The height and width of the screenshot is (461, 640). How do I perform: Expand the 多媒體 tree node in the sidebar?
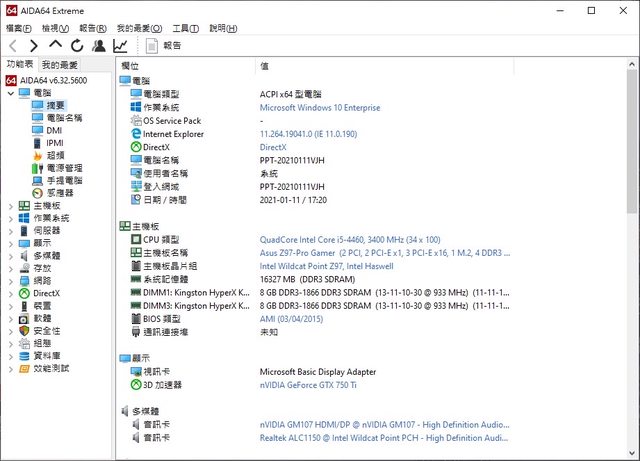point(11,256)
